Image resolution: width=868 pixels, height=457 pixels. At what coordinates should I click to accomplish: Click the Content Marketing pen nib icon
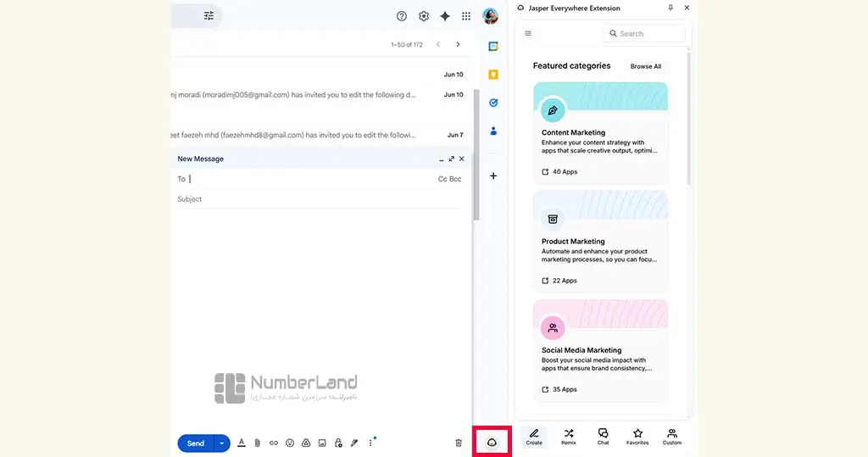pos(553,110)
